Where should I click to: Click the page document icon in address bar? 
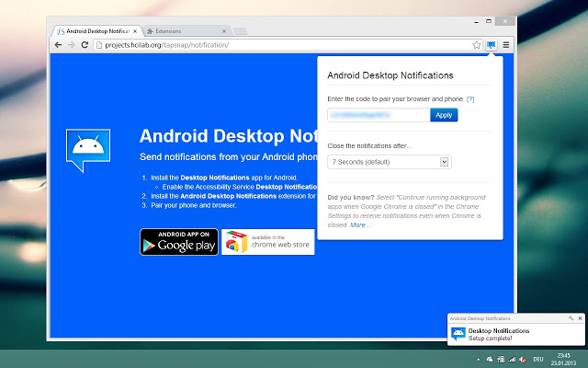[x=99, y=45]
